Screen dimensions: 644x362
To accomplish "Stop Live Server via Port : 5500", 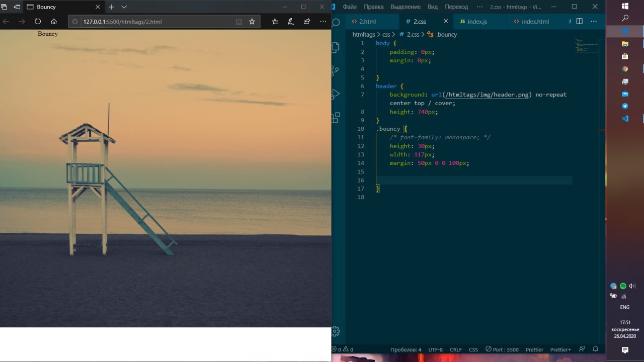I will (502, 349).
